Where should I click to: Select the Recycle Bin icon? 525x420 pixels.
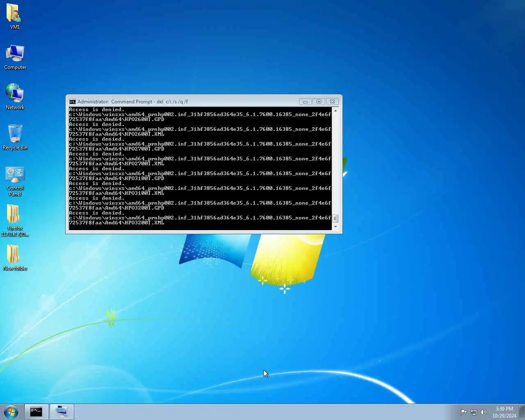[15, 137]
